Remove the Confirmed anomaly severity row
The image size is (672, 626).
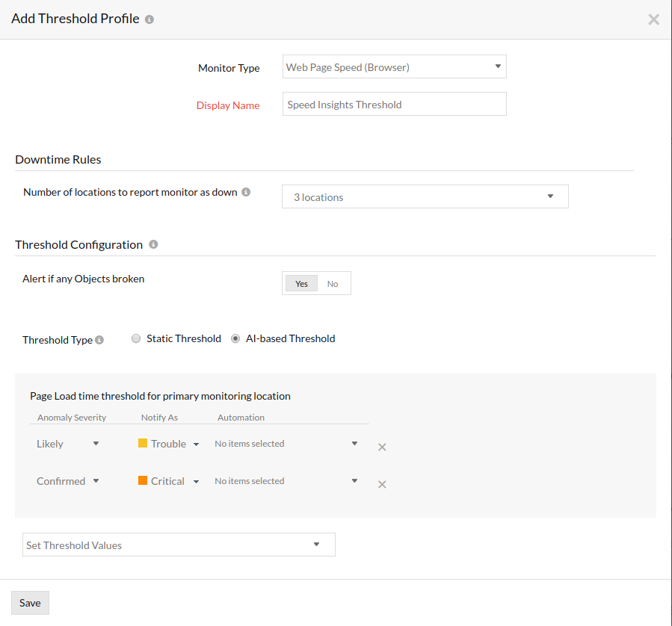point(382,484)
